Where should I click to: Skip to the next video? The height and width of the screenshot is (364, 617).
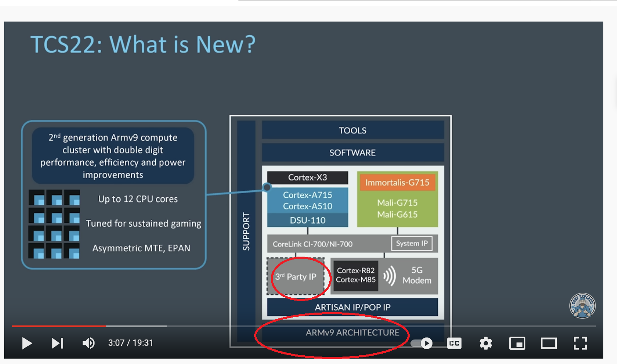[x=57, y=343]
